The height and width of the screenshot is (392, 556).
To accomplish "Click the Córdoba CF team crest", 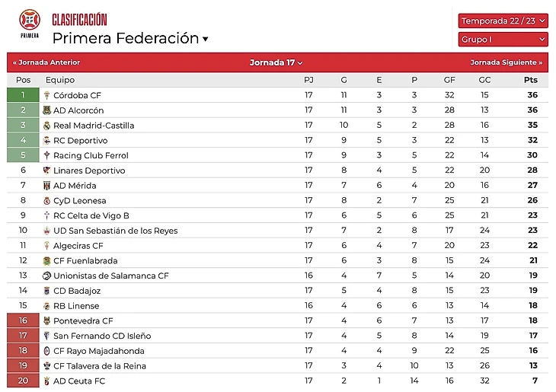I will point(46,96).
